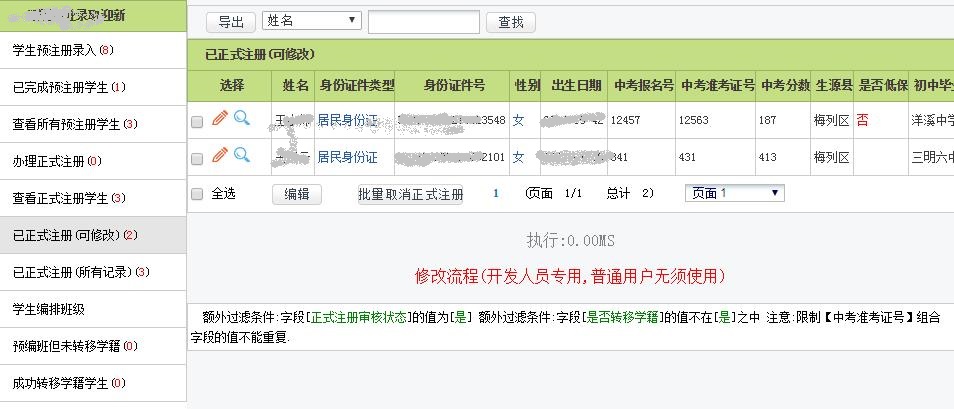Screen dimensions: 954x409
Task: Click the registration number 12457 cell
Action: coord(625,121)
